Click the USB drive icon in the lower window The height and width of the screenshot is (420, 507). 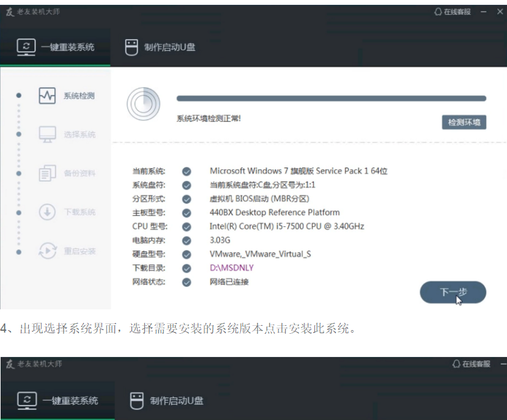tap(136, 401)
